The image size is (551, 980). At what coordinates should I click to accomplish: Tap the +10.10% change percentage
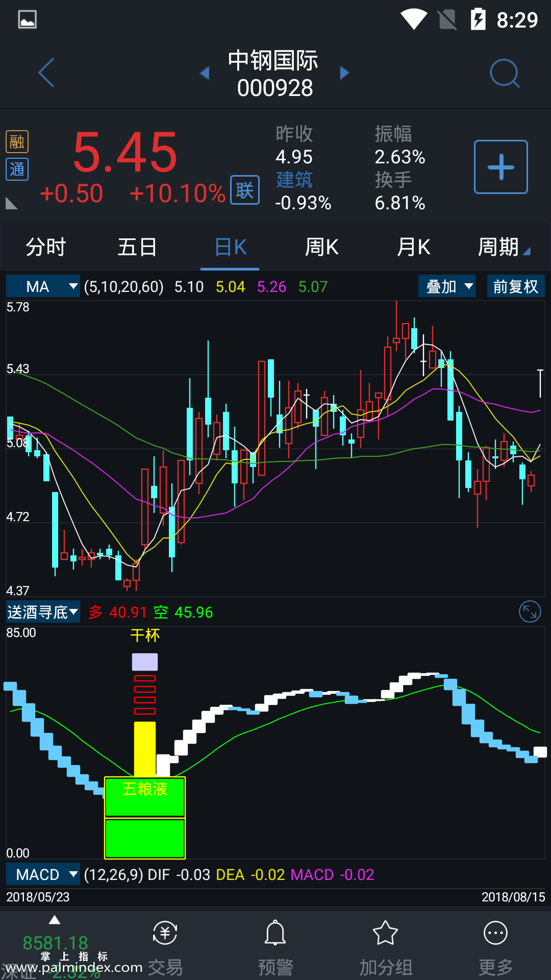pyautogui.click(x=178, y=194)
